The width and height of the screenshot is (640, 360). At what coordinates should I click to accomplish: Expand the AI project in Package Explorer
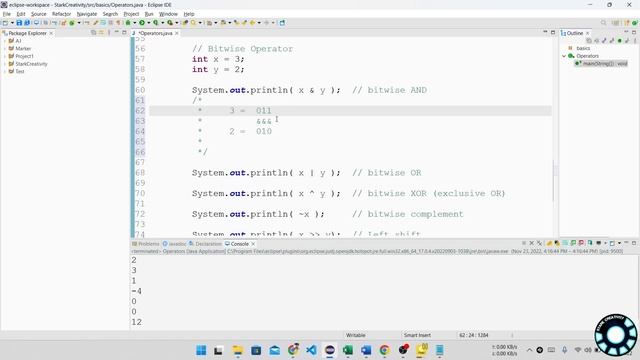click(x=4, y=41)
